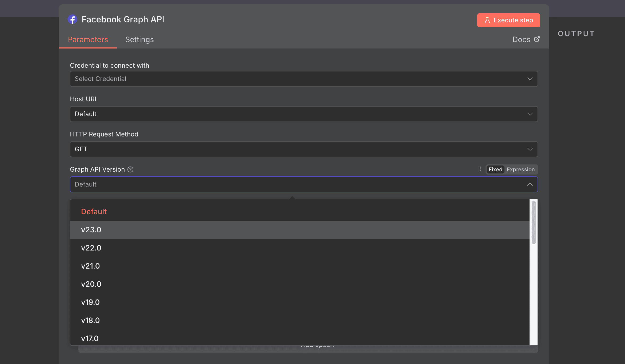This screenshot has height=364, width=625.
Task: Switch to the Settings tab
Action: [x=139, y=39]
